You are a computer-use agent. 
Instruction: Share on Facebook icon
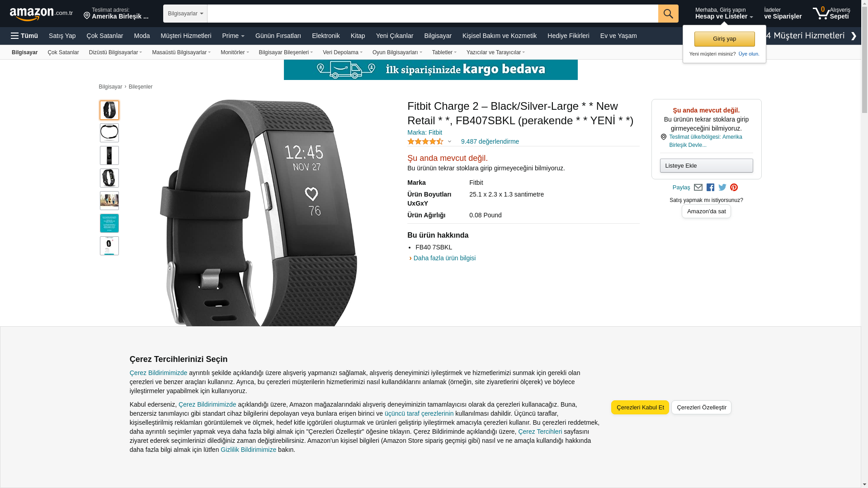point(710,188)
